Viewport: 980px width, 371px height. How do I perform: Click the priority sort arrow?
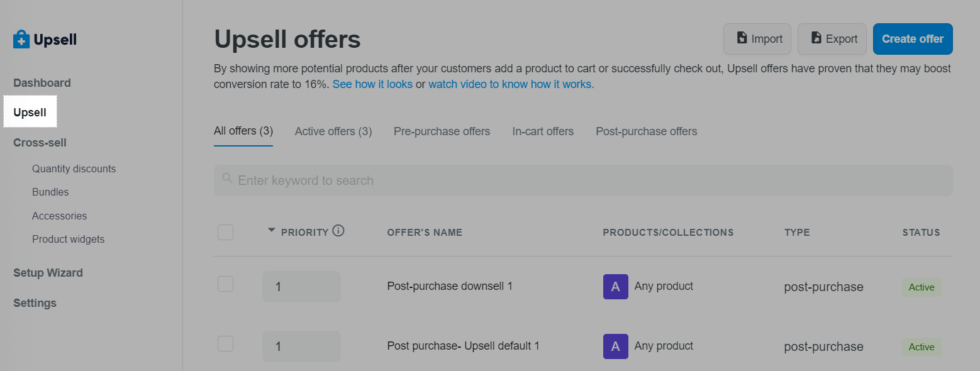click(271, 230)
